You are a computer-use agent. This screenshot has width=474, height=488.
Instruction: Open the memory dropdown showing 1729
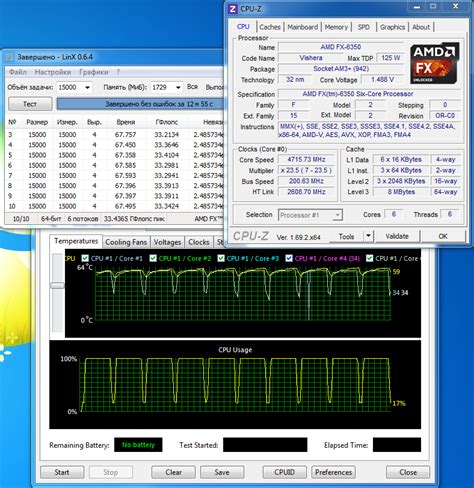(178, 87)
